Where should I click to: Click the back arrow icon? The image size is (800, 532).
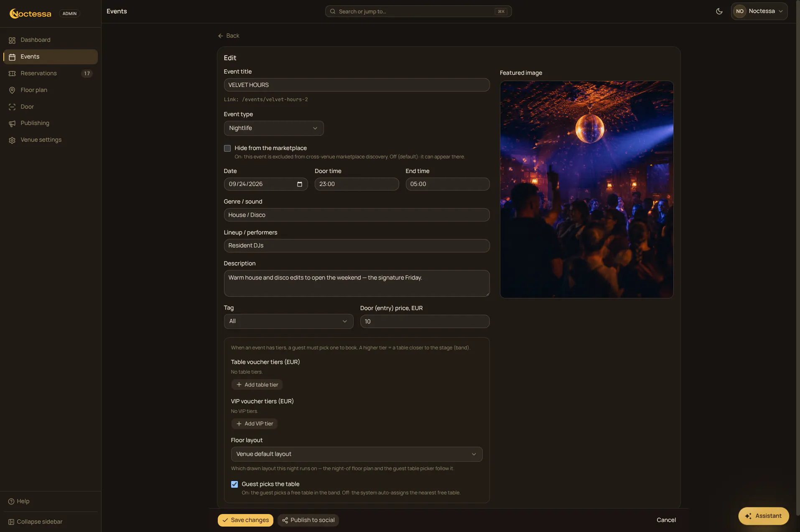pyautogui.click(x=220, y=36)
